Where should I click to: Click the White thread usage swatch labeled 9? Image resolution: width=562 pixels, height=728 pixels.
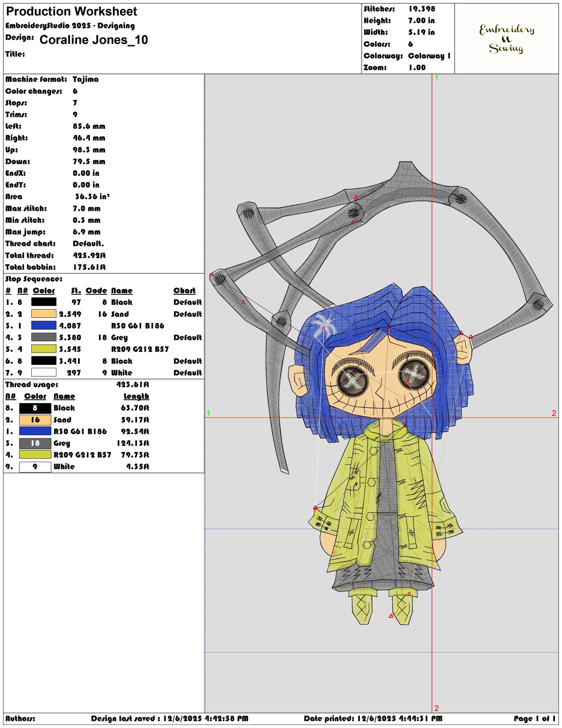point(35,467)
